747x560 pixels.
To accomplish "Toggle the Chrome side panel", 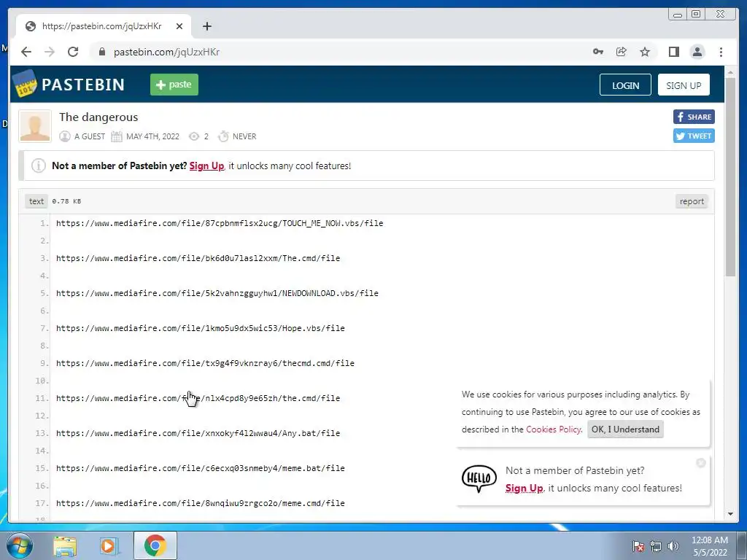I will coord(673,52).
